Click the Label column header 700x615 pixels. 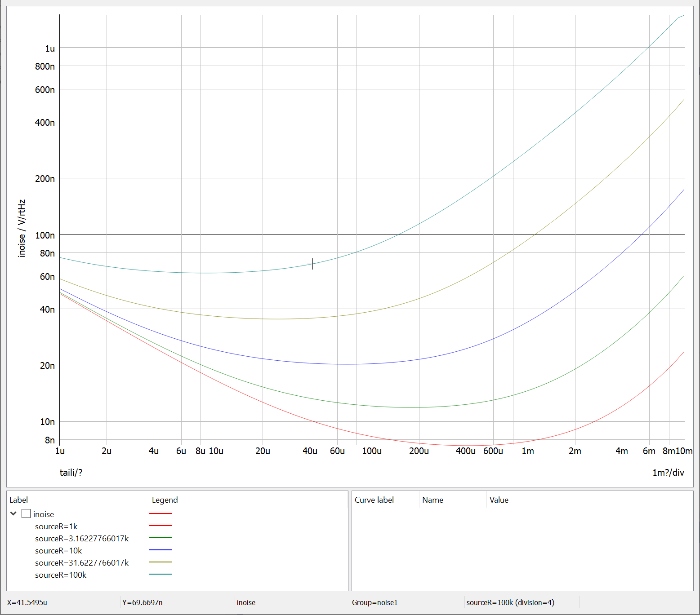click(x=18, y=500)
